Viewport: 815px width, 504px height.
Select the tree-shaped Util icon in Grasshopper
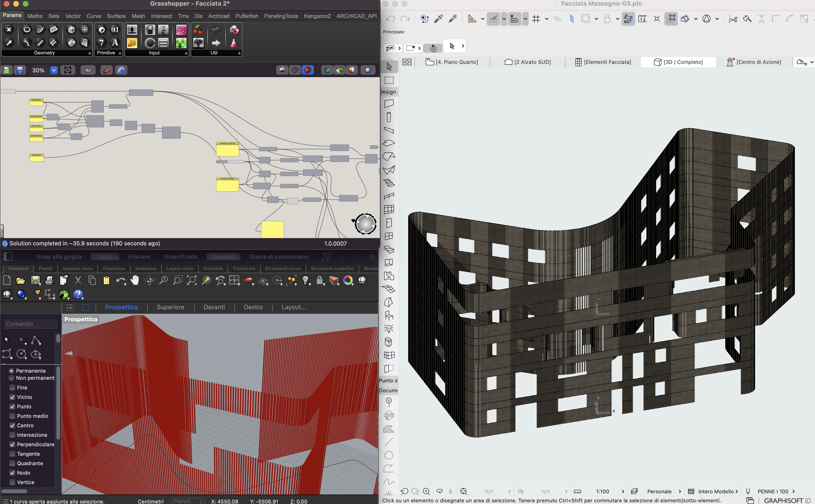[198, 43]
